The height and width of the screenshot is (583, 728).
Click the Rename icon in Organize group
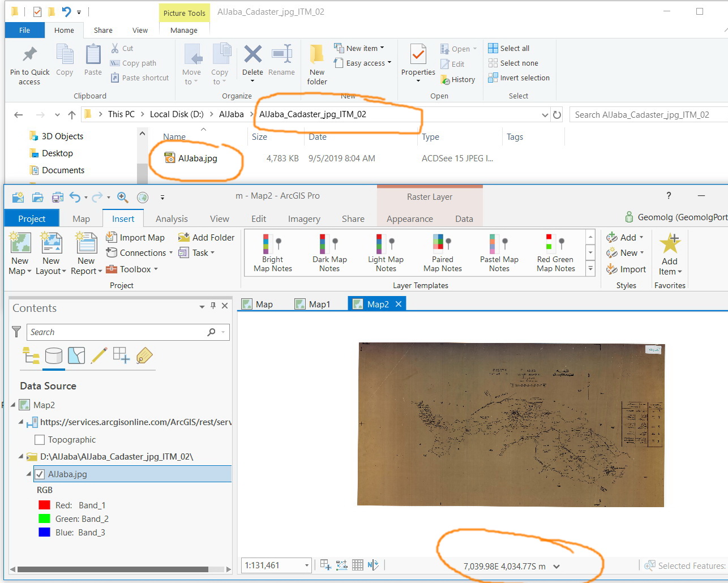coord(281,54)
